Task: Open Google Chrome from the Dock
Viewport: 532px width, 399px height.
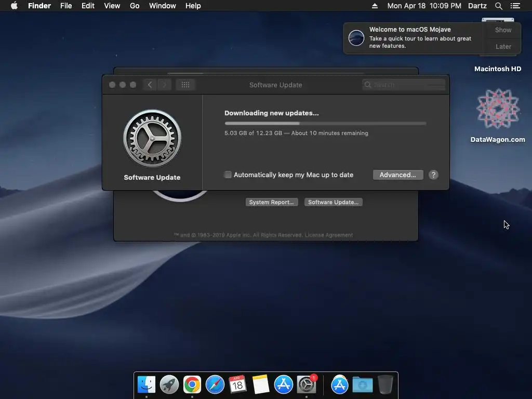Action: tap(192, 384)
